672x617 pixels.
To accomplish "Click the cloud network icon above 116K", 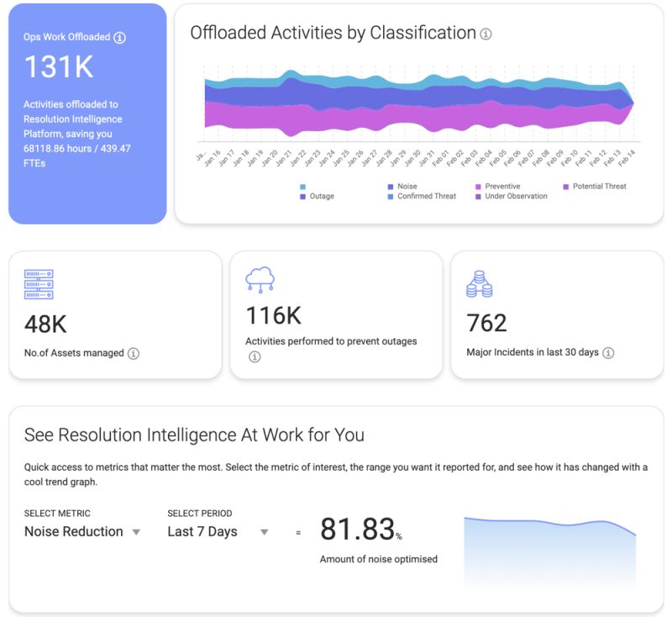I will (259, 281).
